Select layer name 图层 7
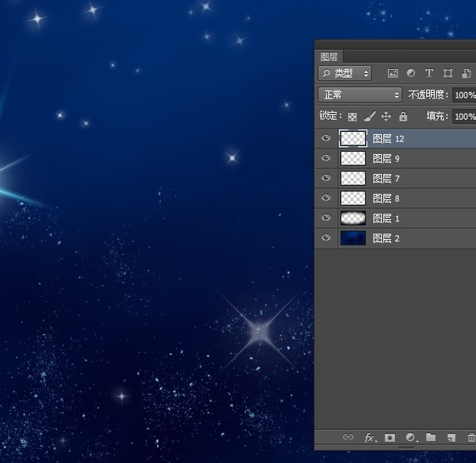 click(386, 179)
